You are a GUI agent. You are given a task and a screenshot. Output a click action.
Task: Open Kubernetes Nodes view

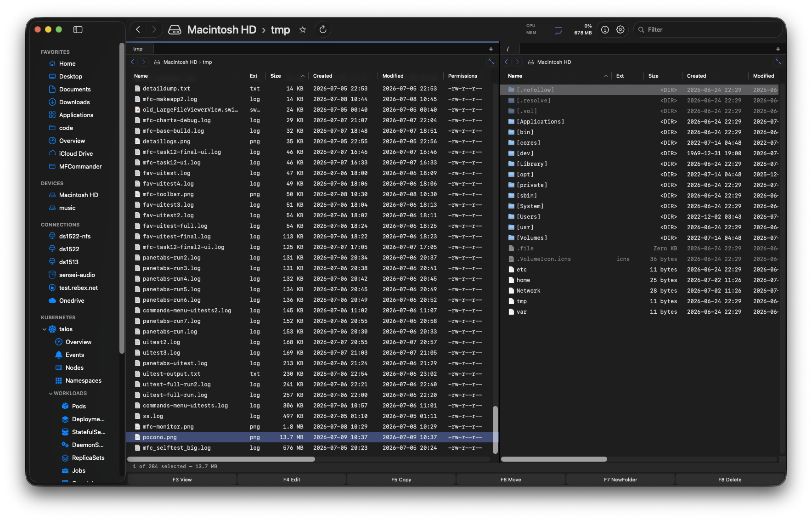[x=74, y=367]
